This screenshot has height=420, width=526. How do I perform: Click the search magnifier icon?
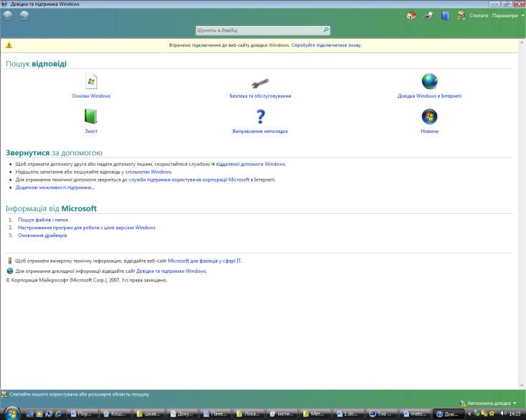[326, 30]
